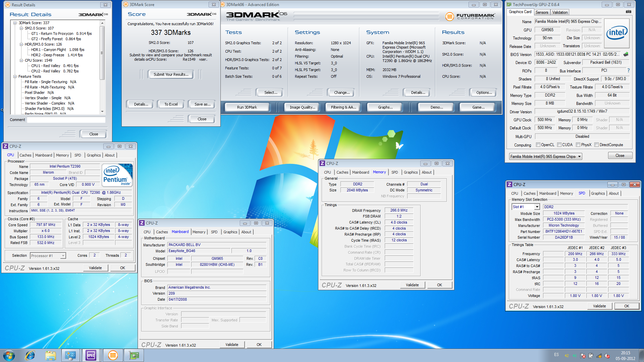Screen dimensions: 644x362
Task: Click Submit Your Results button
Action: 171,74
